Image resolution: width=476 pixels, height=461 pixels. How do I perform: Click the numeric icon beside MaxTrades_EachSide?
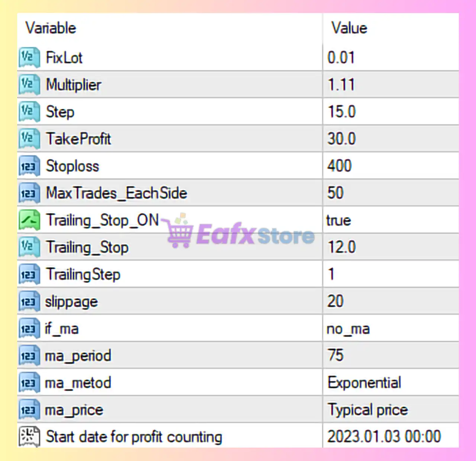coord(29,193)
